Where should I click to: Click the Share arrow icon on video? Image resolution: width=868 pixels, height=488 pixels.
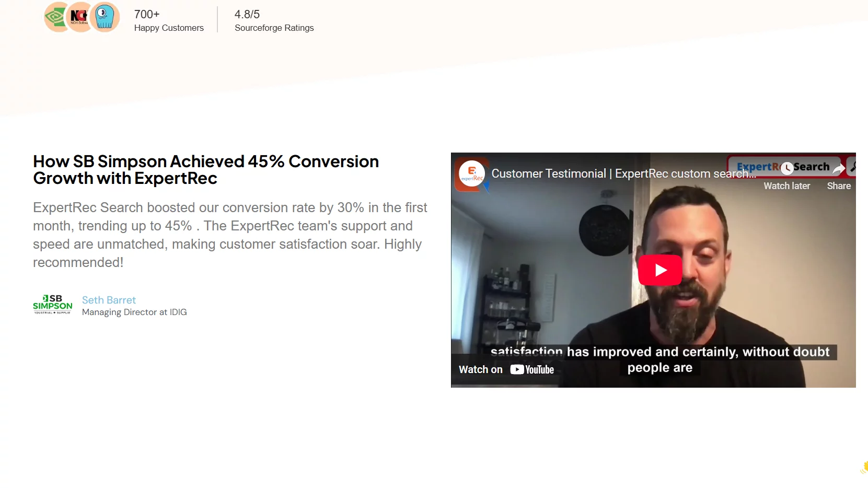pos(839,168)
